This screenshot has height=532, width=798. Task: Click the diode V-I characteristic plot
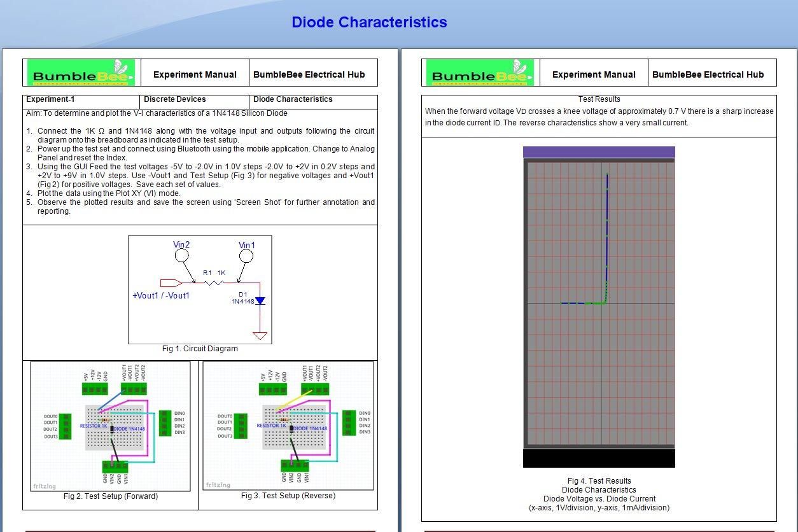(x=599, y=307)
